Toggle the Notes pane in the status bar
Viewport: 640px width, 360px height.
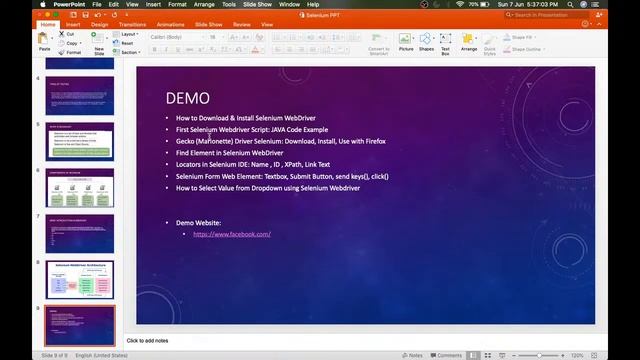coord(412,356)
